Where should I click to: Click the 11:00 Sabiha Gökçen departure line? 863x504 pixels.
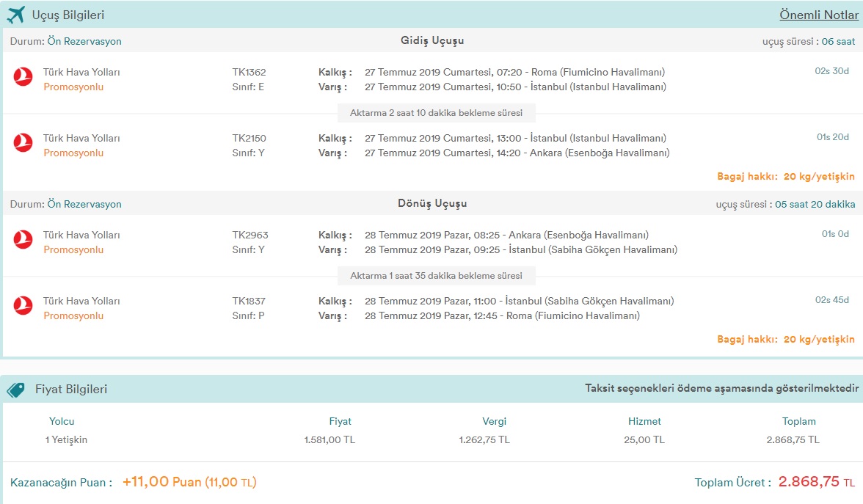519,301
